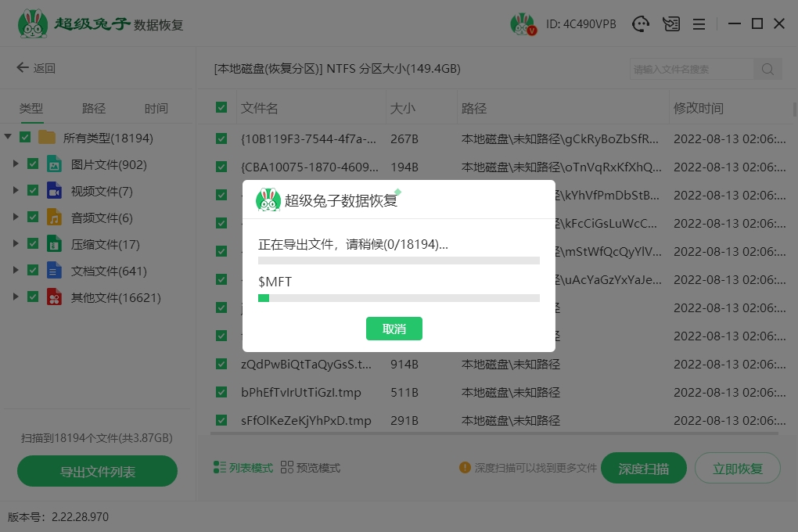Expand the 文档文件 tree node
This screenshot has width=798, height=532.
pos(16,271)
